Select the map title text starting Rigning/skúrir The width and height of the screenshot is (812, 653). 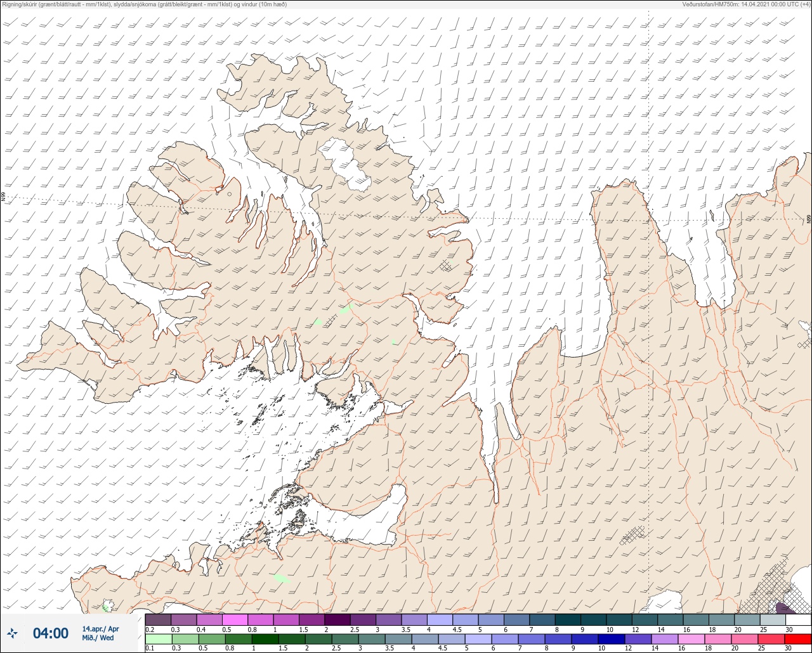145,4
